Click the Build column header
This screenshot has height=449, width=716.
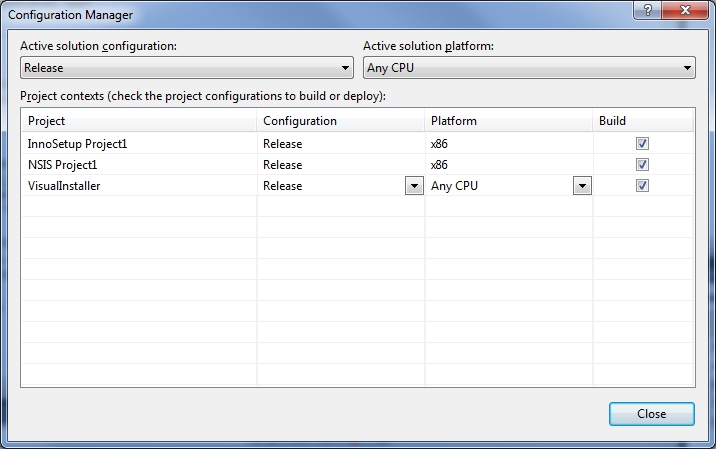tap(643, 121)
